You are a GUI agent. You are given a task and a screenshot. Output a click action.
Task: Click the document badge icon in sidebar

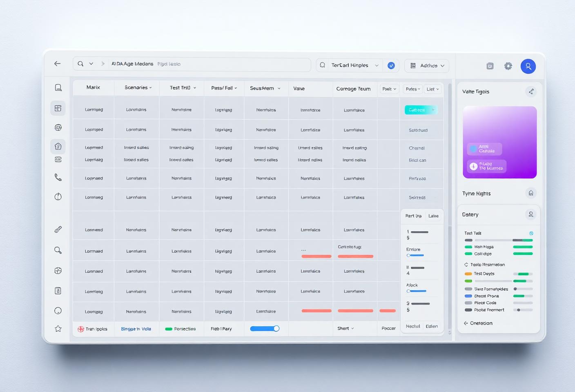[x=58, y=291]
